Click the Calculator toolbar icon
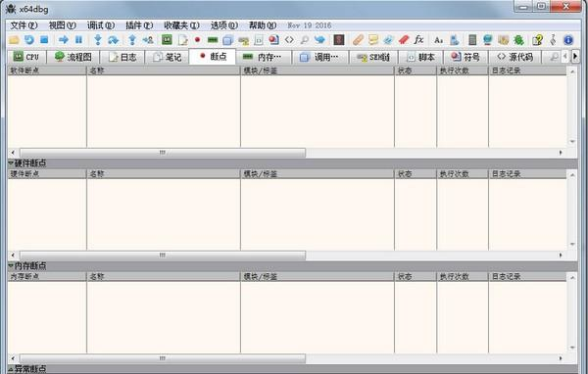Viewport: 588px width, 374px height. (472, 40)
